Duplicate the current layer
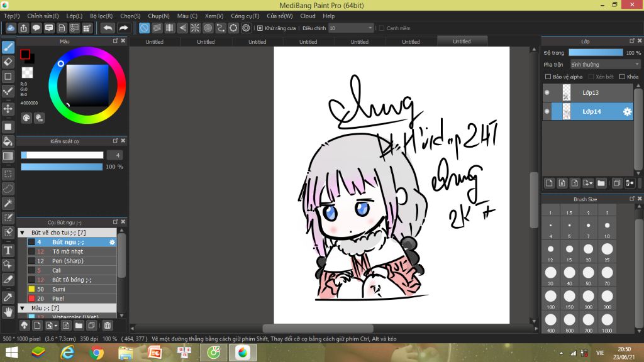This screenshot has width=644, height=362. click(616, 183)
